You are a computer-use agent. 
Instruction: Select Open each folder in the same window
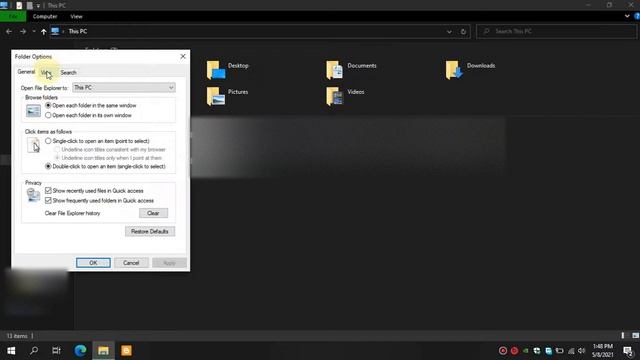click(91, 105)
